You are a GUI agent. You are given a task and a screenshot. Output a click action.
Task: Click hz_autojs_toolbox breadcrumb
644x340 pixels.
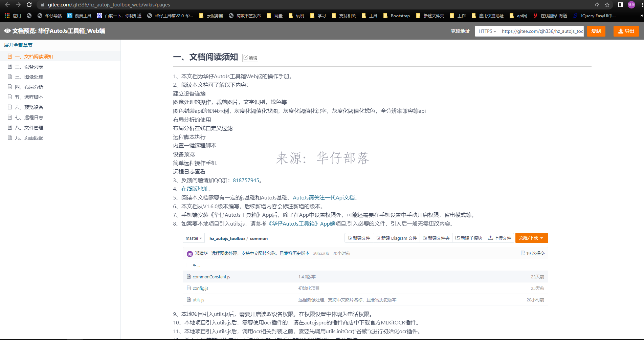tap(227, 238)
